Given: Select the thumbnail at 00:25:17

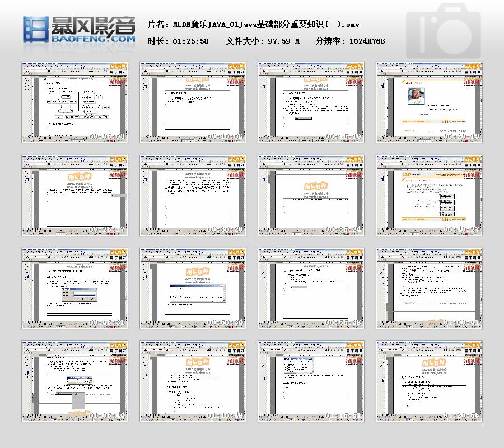Looking at the screenshot, I should point(74,195).
